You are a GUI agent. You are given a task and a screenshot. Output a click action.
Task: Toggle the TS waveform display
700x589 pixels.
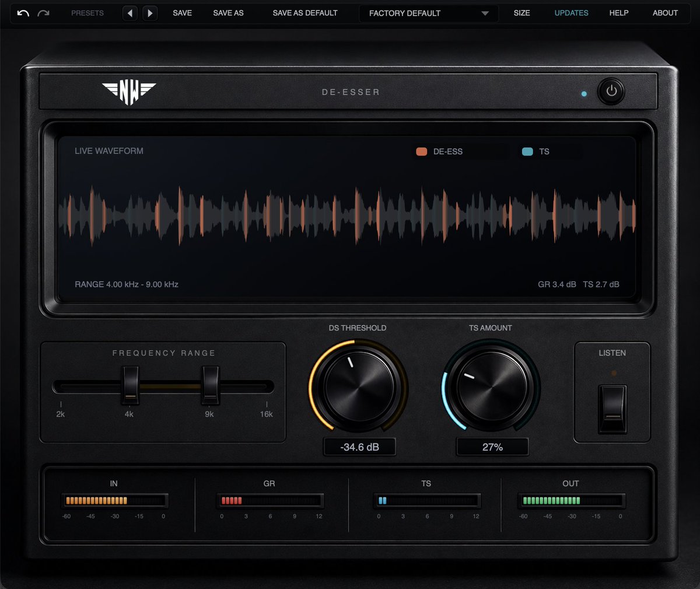click(x=549, y=151)
